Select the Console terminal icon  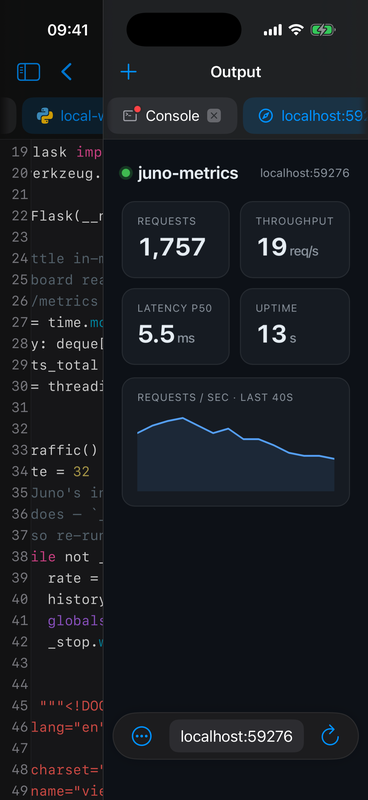click(131, 115)
